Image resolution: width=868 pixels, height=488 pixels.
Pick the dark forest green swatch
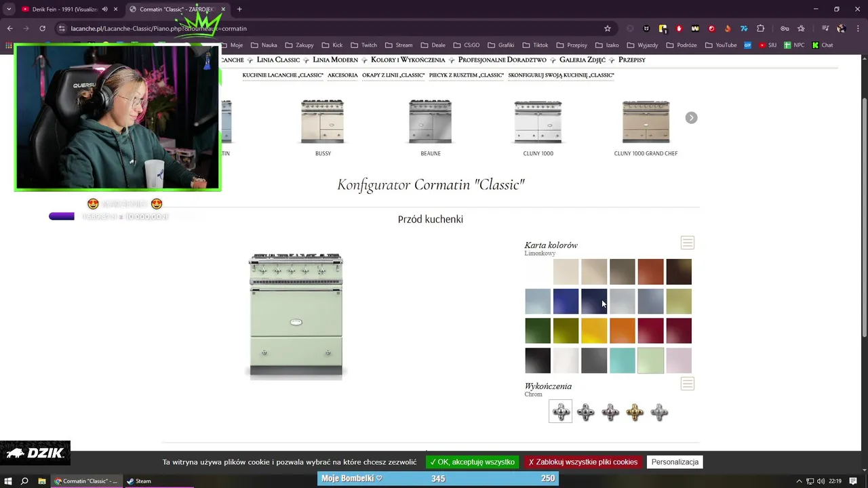click(538, 331)
